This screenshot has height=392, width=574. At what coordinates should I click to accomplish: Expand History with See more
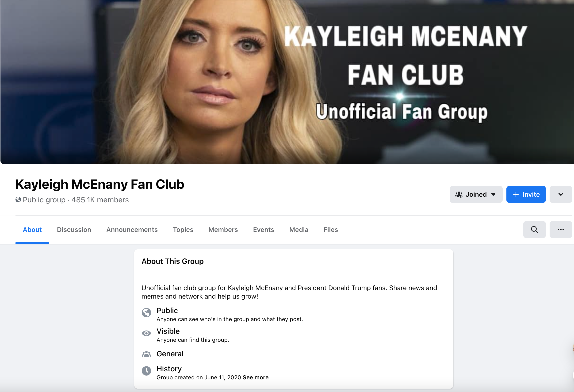[255, 377]
